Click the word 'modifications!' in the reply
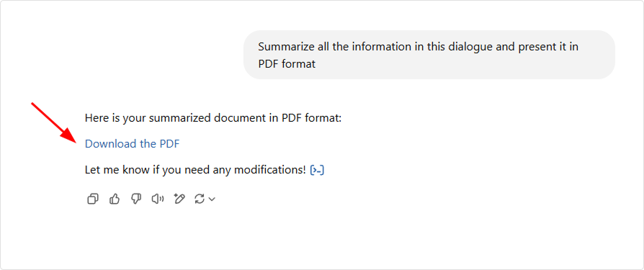The height and width of the screenshot is (270, 644). click(x=270, y=170)
